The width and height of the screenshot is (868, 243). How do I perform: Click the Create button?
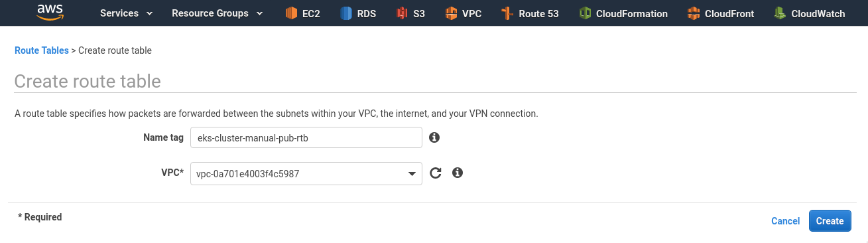830,221
